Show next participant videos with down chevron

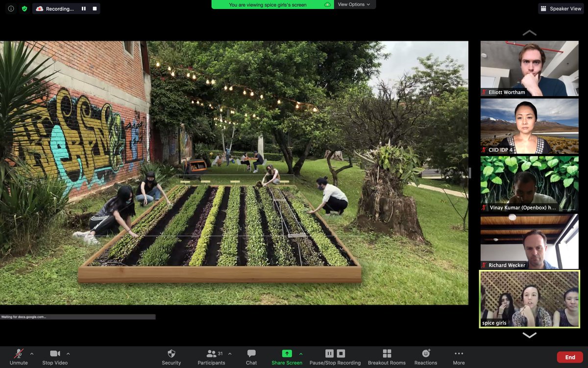(x=529, y=335)
